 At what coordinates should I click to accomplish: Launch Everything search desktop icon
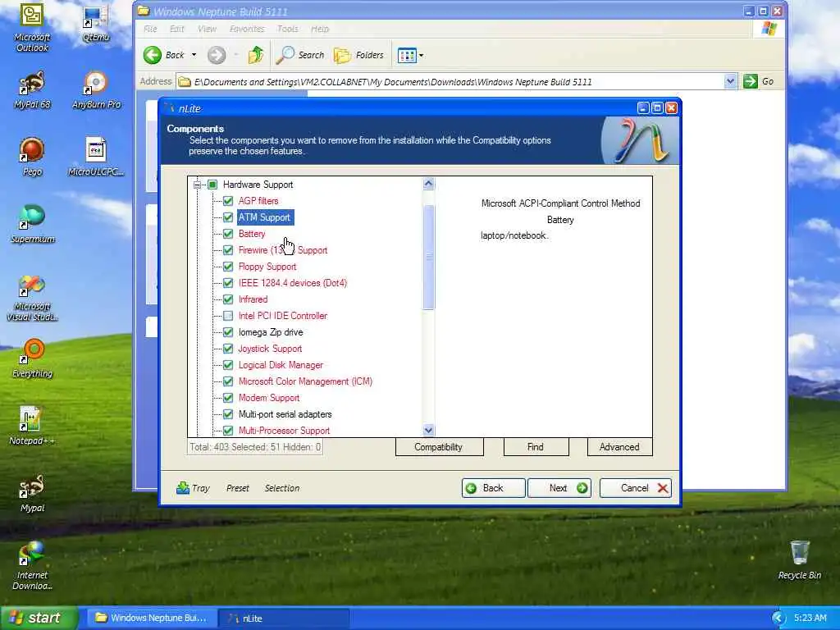(x=32, y=358)
